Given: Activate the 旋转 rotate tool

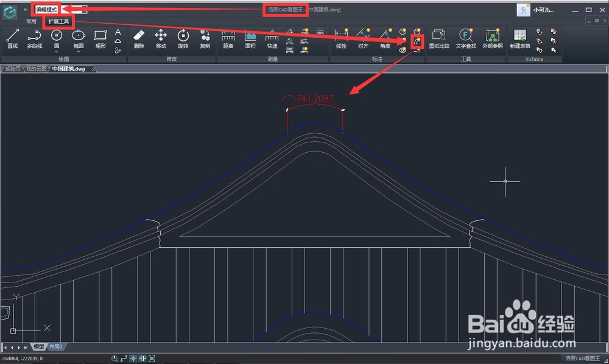Looking at the screenshot, I should (183, 39).
